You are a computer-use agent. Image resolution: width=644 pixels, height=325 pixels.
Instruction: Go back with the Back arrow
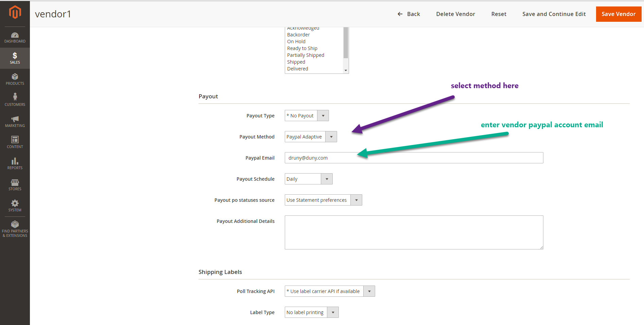(409, 14)
